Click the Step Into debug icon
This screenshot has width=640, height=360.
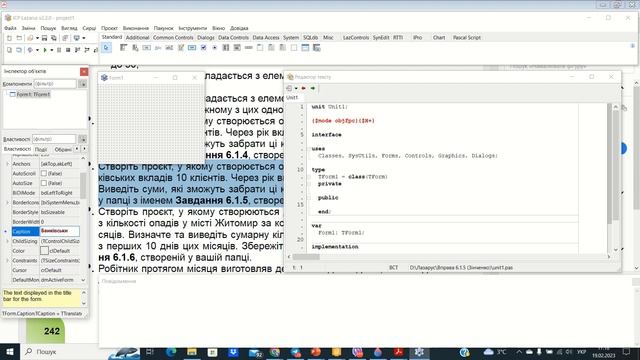77,50
